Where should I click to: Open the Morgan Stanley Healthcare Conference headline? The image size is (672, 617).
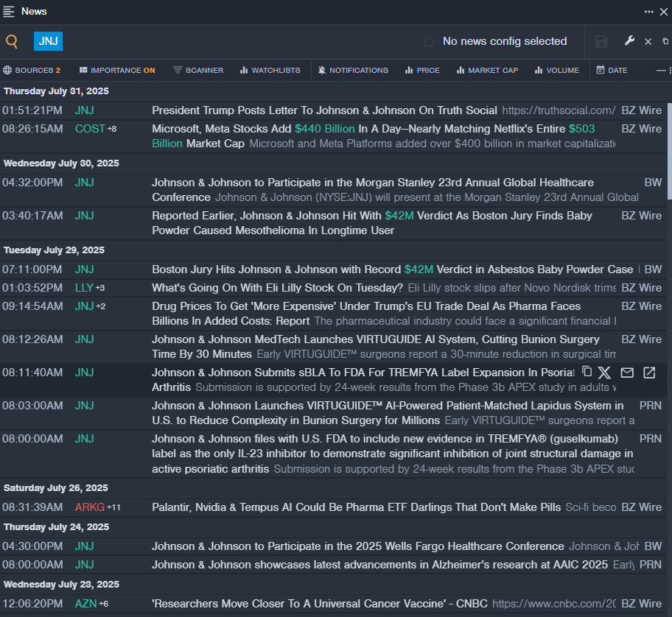click(373, 190)
